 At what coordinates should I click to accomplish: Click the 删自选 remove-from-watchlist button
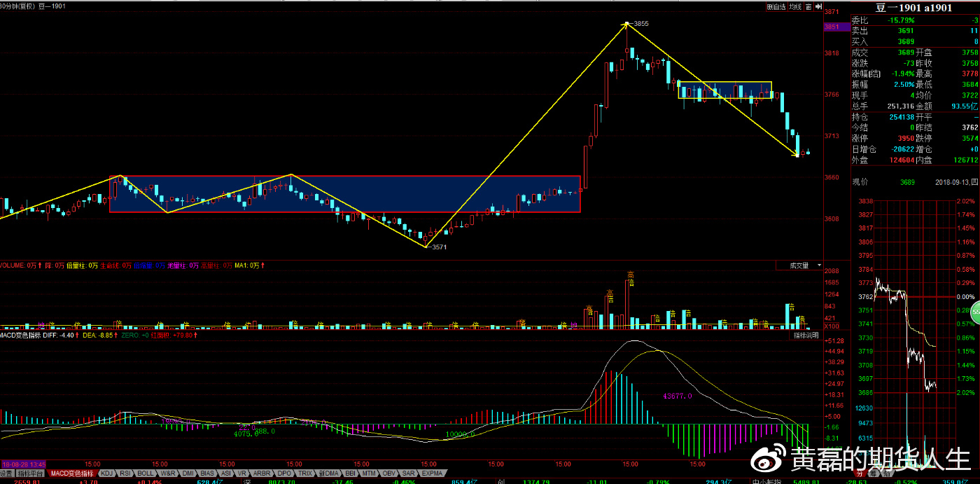tap(775, 7)
